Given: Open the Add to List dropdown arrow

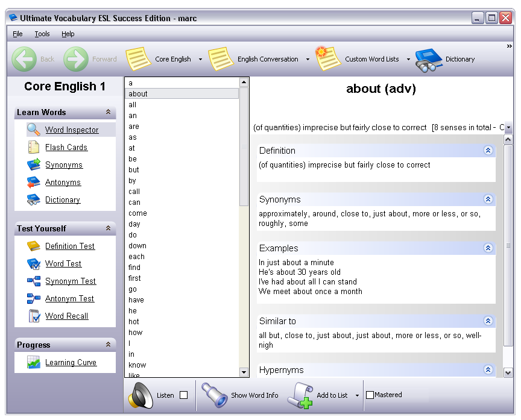Looking at the screenshot, I should [x=357, y=395].
